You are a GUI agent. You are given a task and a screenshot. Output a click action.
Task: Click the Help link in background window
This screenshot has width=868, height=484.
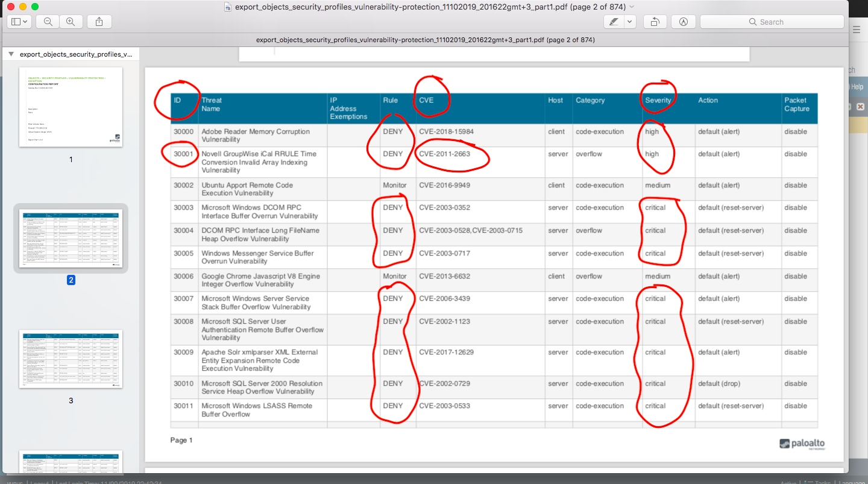[x=857, y=87]
